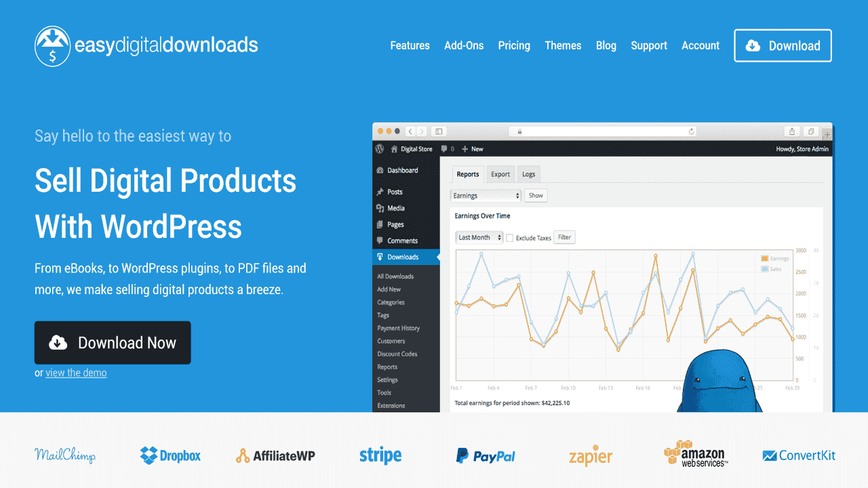Click the PayPal logo
Image resolution: width=868 pixels, height=488 pixels.
click(x=486, y=455)
